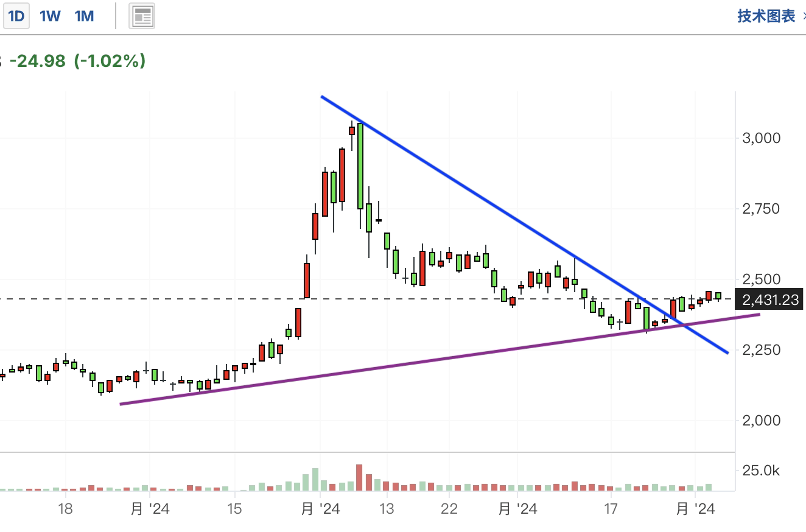Click the date label 17
The width and height of the screenshot is (806, 532).
[x=611, y=508]
